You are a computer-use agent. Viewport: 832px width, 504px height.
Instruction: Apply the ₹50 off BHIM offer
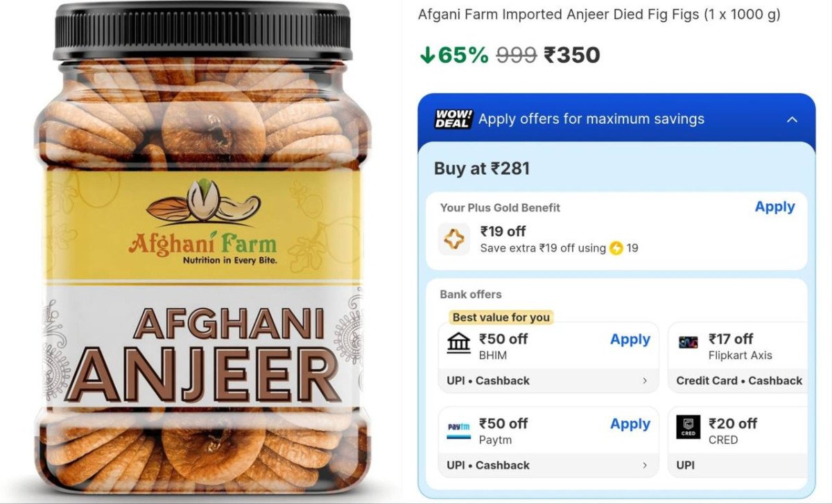click(x=630, y=339)
